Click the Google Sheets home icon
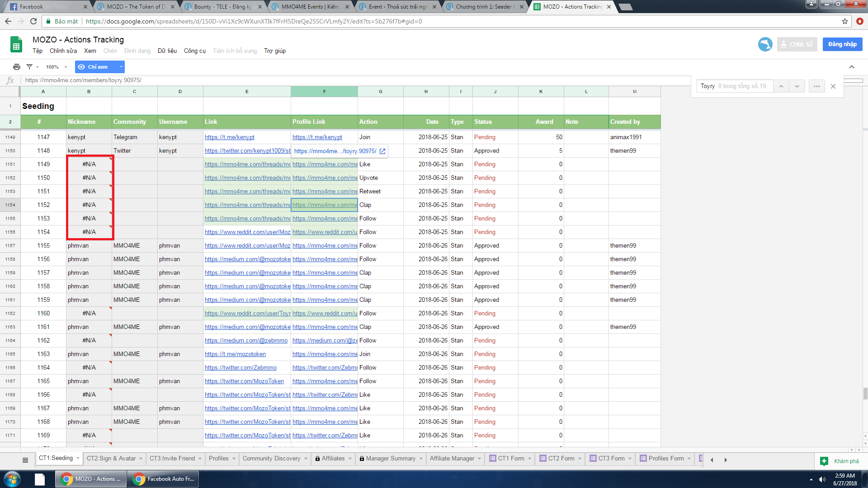The height and width of the screenshot is (488, 868). click(16, 45)
